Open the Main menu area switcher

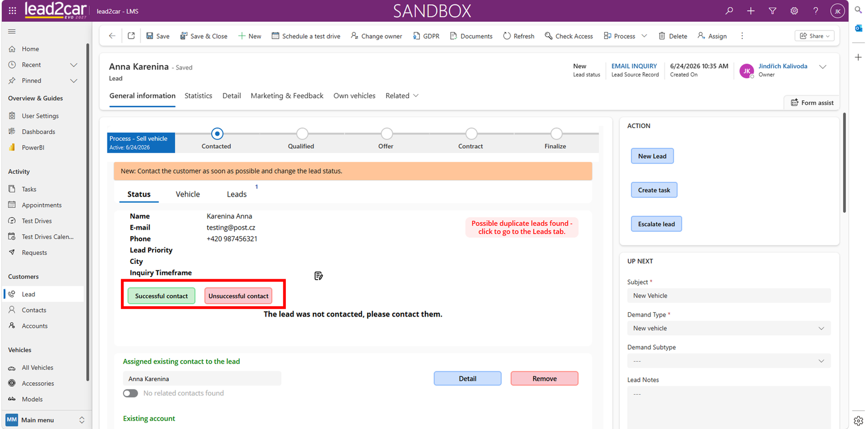[45, 420]
